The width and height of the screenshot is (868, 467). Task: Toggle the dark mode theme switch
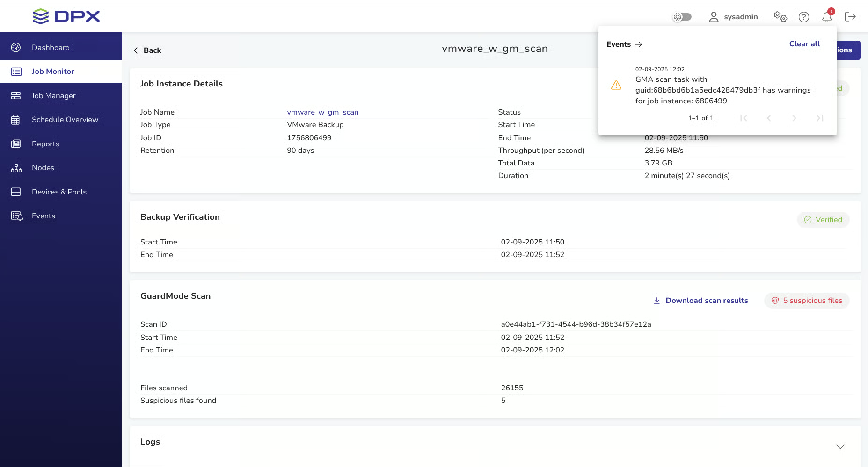(x=682, y=17)
